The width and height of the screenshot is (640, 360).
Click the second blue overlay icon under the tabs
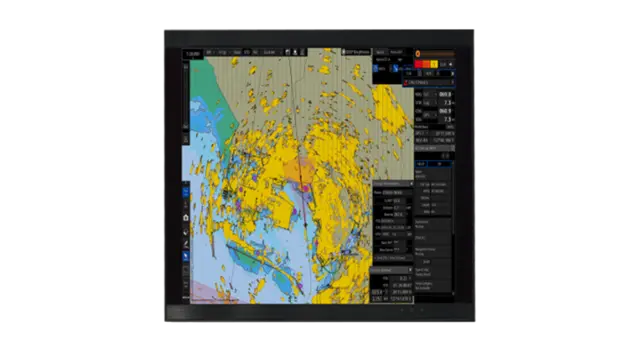[x=395, y=69]
